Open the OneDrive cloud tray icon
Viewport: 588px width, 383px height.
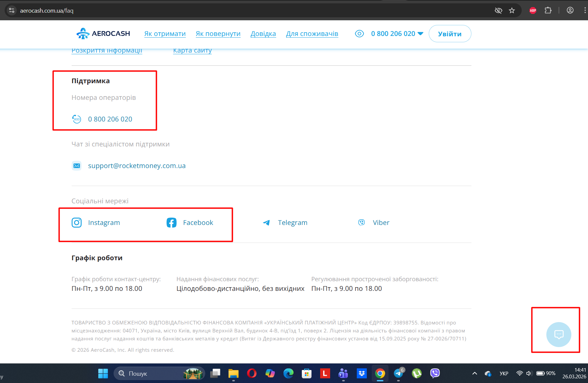pos(488,373)
